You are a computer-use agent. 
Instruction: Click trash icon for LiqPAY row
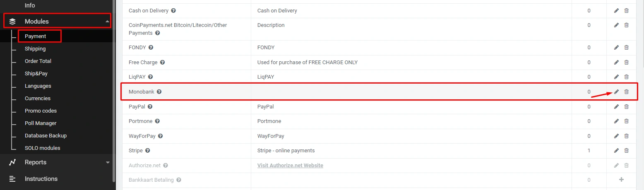(x=626, y=77)
